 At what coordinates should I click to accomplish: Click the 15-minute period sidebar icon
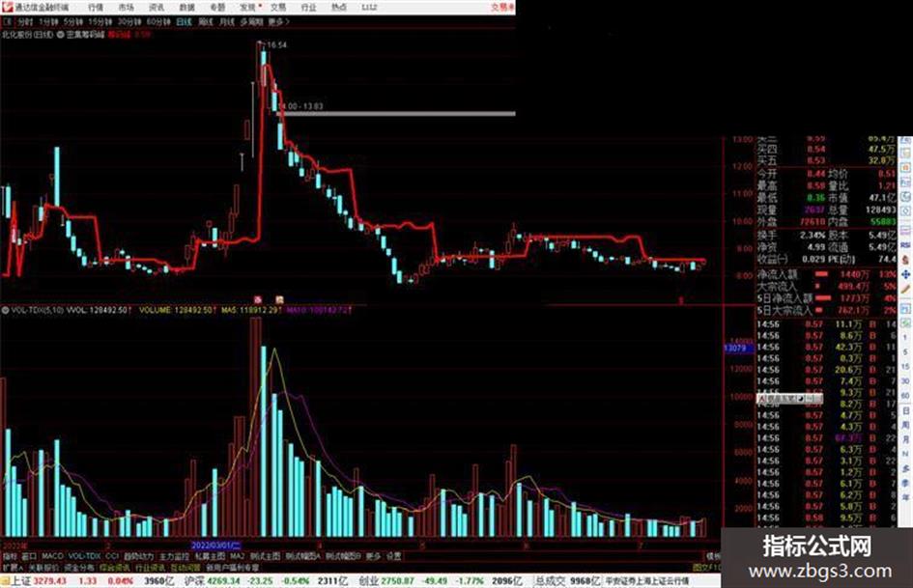point(905,366)
